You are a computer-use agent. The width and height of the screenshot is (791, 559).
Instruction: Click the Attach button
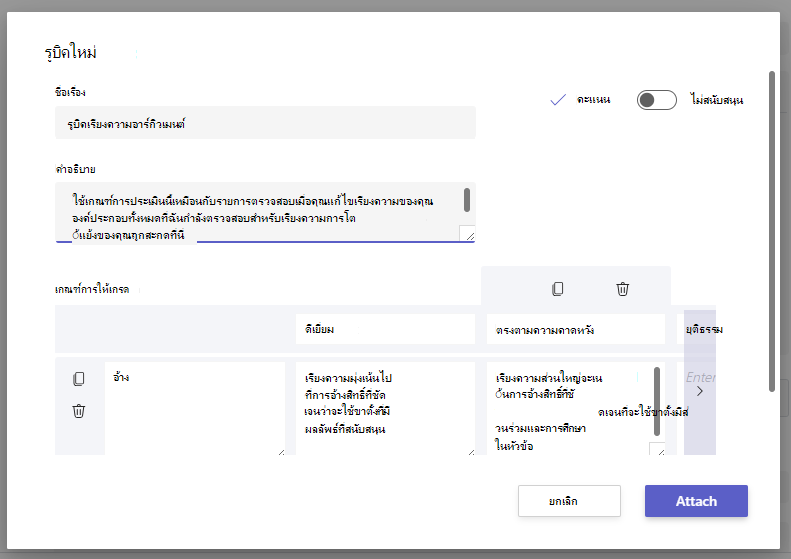(x=696, y=501)
